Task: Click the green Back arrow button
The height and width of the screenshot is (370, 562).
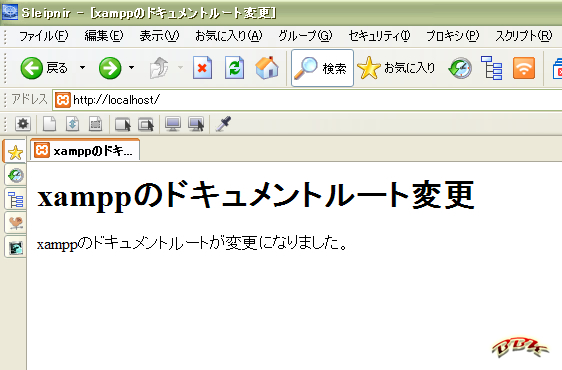Action: pyautogui.click(x=32, y=68)
